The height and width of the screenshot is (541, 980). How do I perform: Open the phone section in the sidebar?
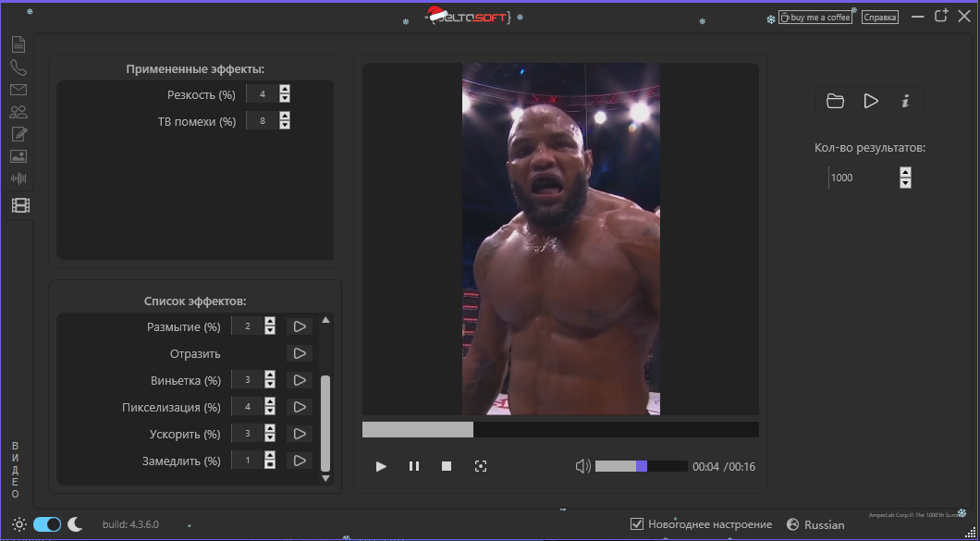(x=18, y=68)
